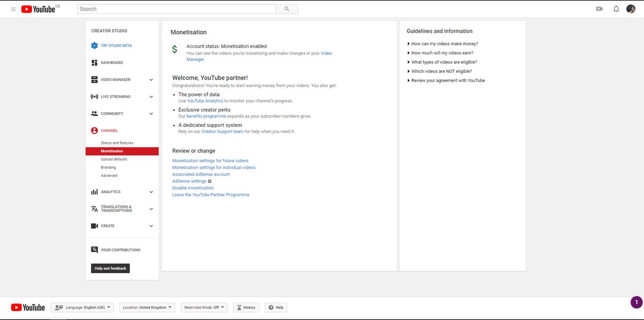Image resolution: width=644 pixels, height=320 pixels.
Task: Click the footer YouTube logo
Action: (x=28, y=308)
